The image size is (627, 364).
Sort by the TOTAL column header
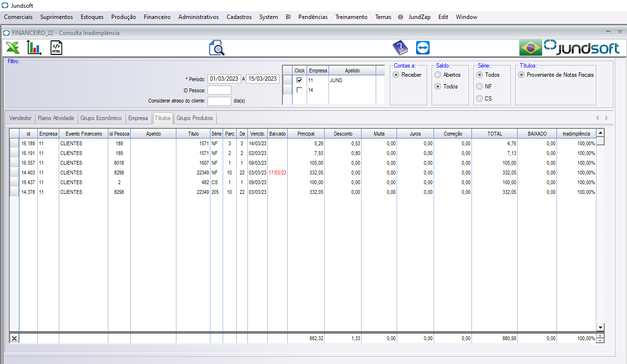(495, 134)
